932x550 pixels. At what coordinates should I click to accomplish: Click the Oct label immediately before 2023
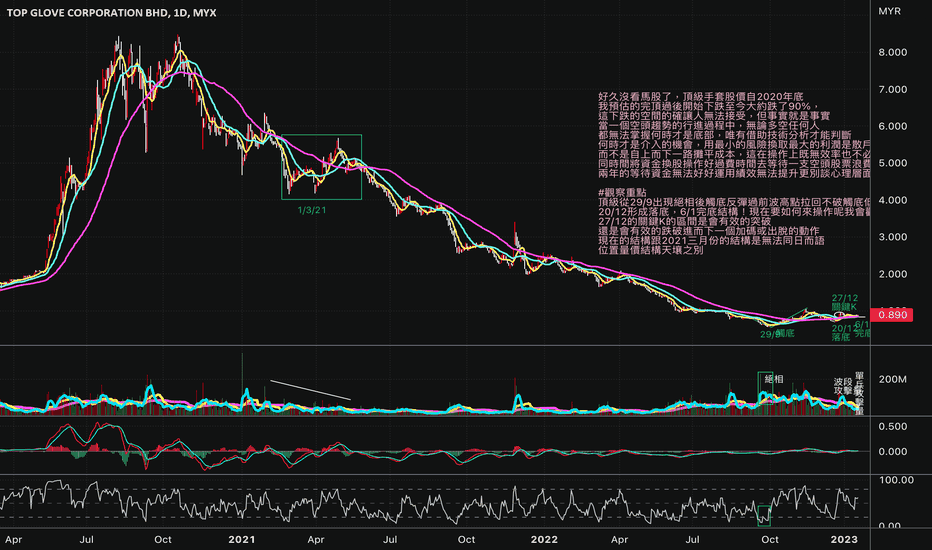pyautogui.click(x=770, y=539)
